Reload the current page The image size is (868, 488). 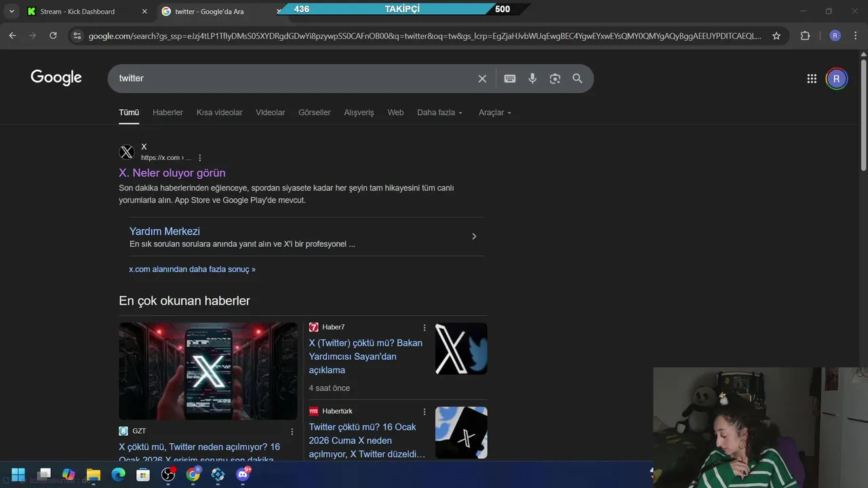point(53,36)
